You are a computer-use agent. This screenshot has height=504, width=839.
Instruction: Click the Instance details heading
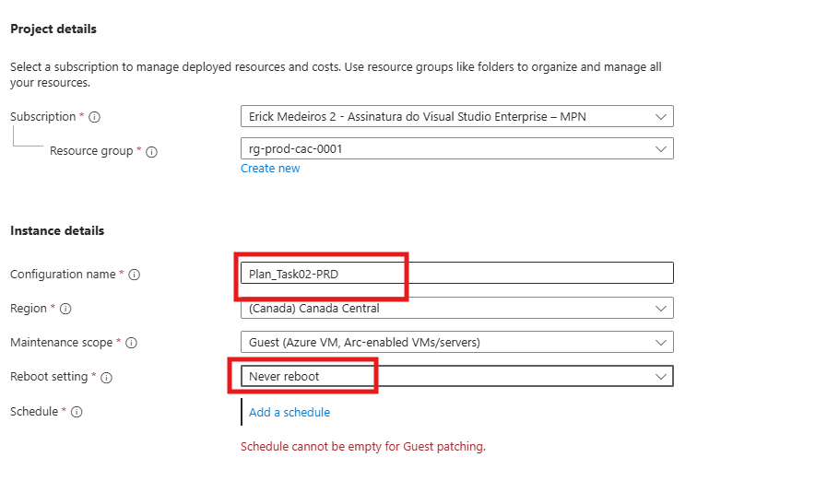tap(57, 231)
